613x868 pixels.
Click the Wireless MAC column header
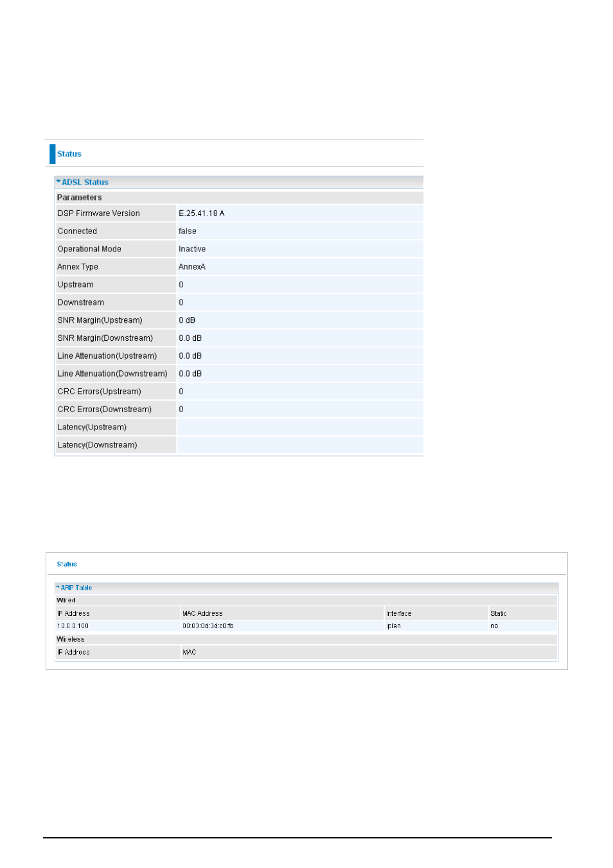click(x=190, y=653)
